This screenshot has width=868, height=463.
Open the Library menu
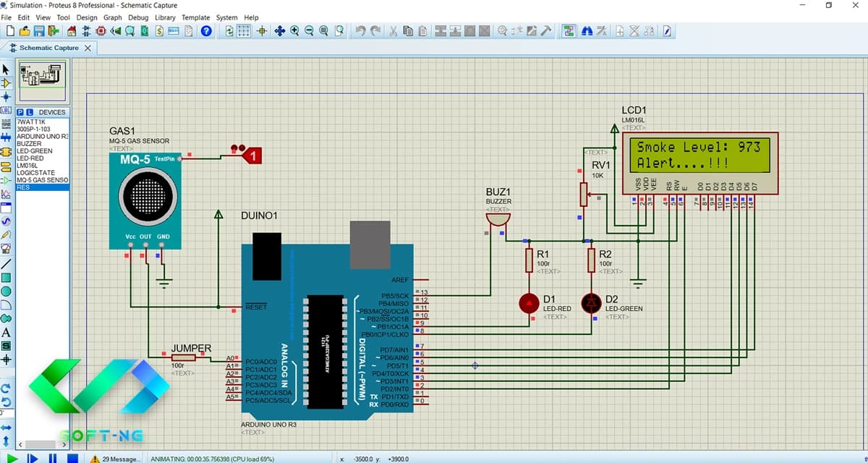[x=165, y=17]
